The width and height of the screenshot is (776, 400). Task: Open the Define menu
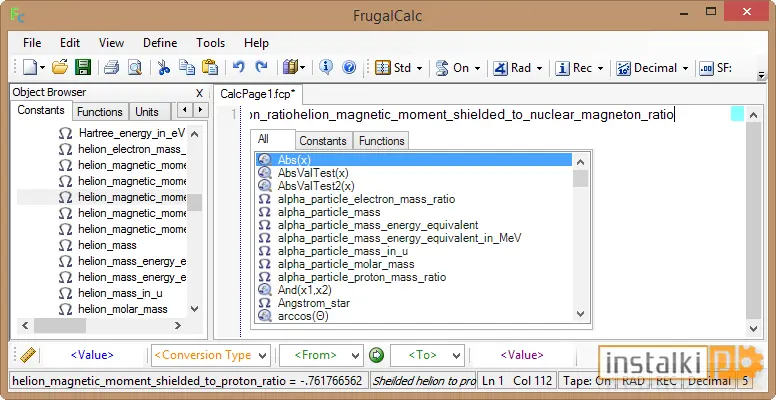pos(160,43)
